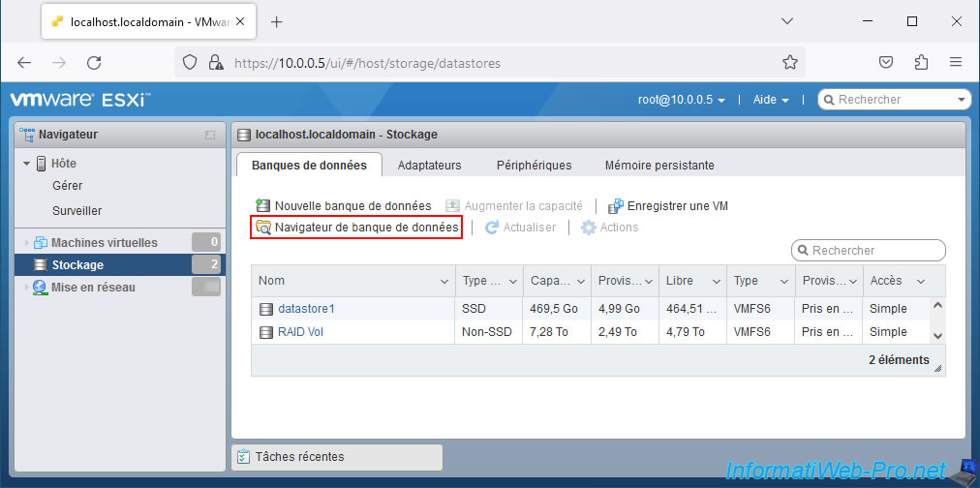Viewport: 980px width, 488px height.
Task: Open Navigateur de banque de données
Action: coord(355,228)
